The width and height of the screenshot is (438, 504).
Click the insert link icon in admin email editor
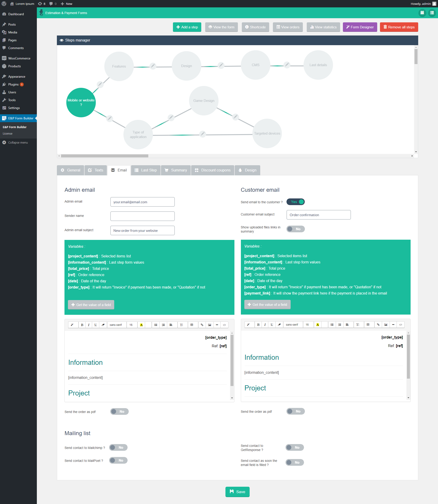pyautogui.click(x=202, y=324)
